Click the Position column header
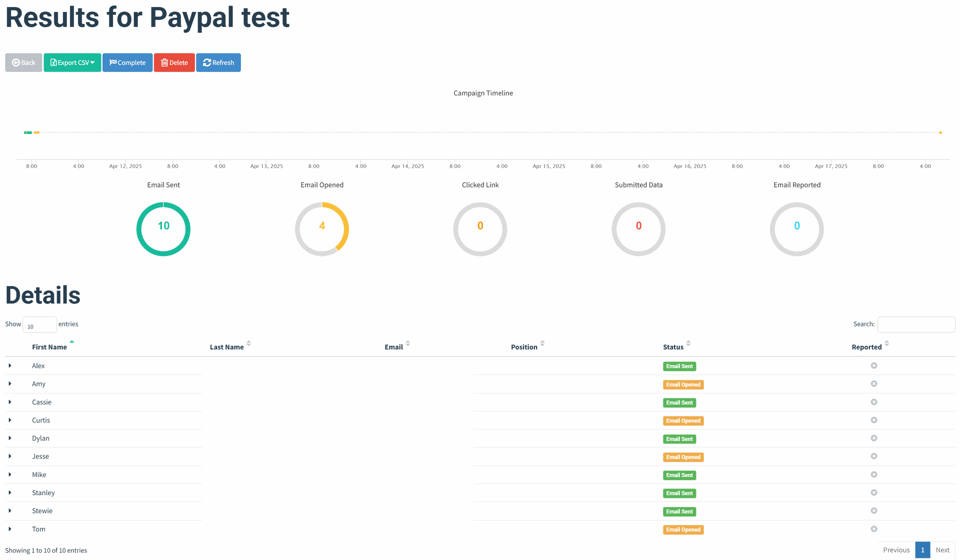The width and height of the screenshot is (960, 560). click(524, 347)
